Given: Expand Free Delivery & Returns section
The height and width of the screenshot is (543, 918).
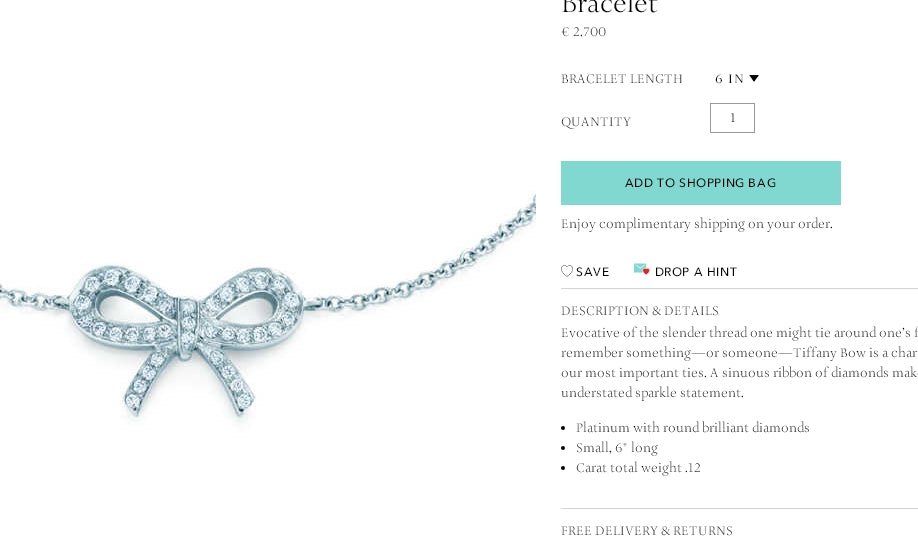Looking at the screenshot, I should click(647, 531).
